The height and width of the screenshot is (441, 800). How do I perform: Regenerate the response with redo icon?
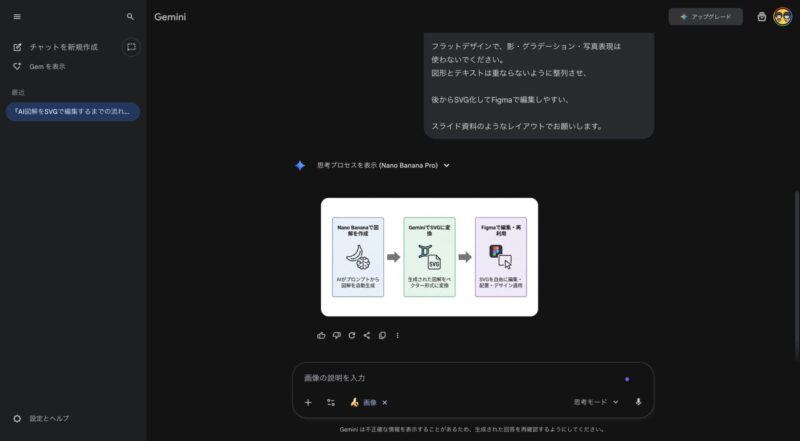[x=352, y=335]
